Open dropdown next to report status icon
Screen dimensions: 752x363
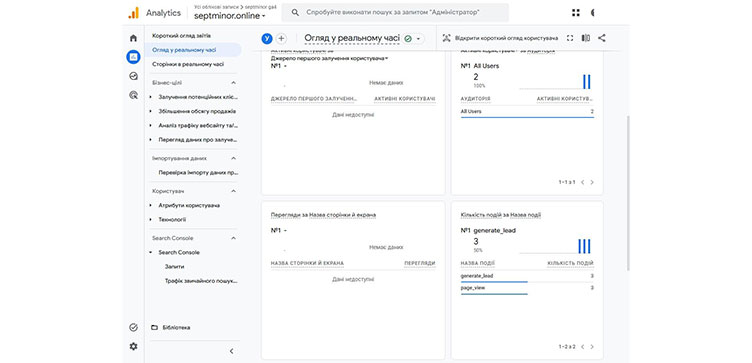(418, 38)
